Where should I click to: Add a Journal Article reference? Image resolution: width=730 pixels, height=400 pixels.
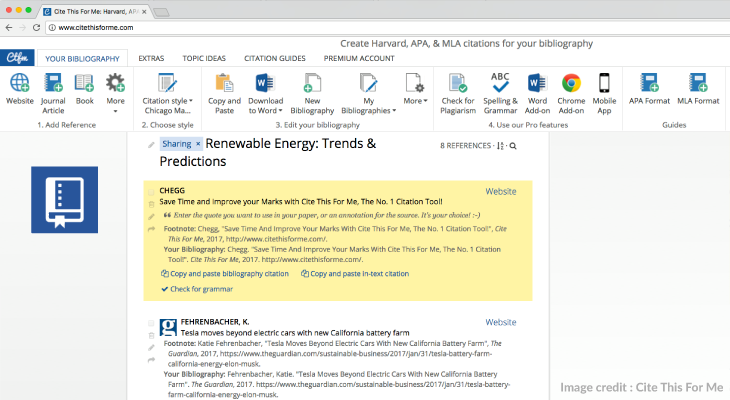(x=53, y=83)
